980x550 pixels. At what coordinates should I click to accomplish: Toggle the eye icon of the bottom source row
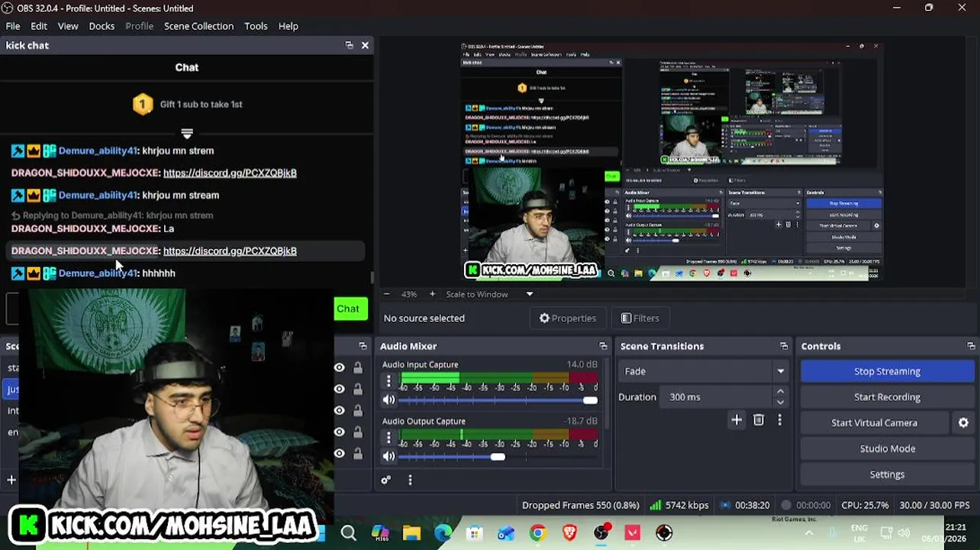point(339,453)
